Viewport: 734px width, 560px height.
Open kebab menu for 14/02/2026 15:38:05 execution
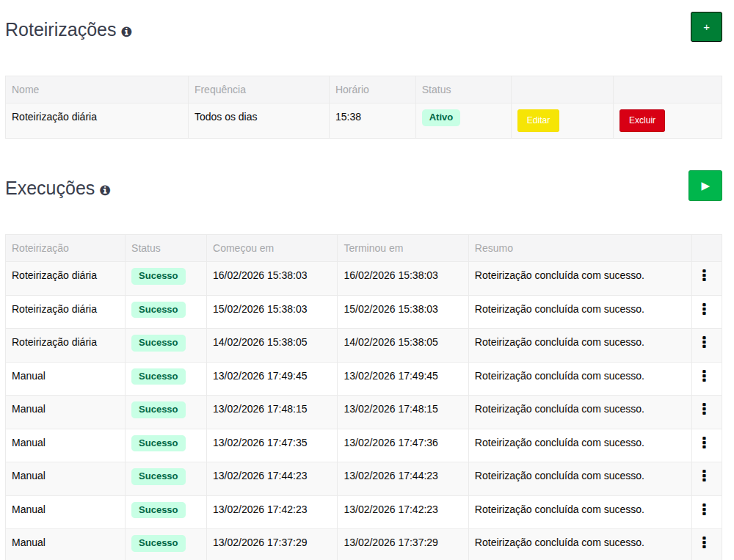click(704, 342)
